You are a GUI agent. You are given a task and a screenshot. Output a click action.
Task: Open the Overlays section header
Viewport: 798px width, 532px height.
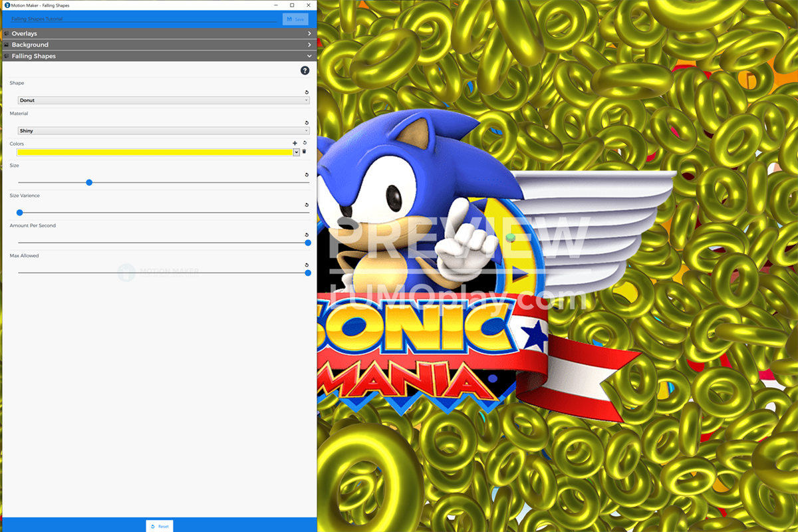pyautogui.click(x=159, y=33)
